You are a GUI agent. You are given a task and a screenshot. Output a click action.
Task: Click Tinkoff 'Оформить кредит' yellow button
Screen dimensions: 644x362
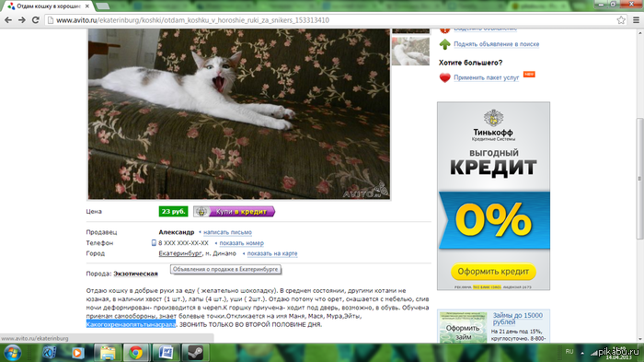(x=493, y=272)
